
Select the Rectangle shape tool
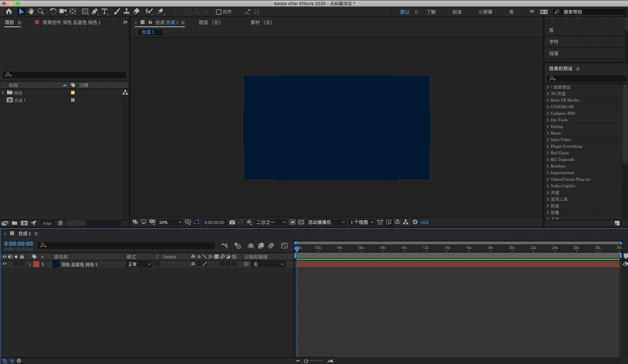coord(85,11)
